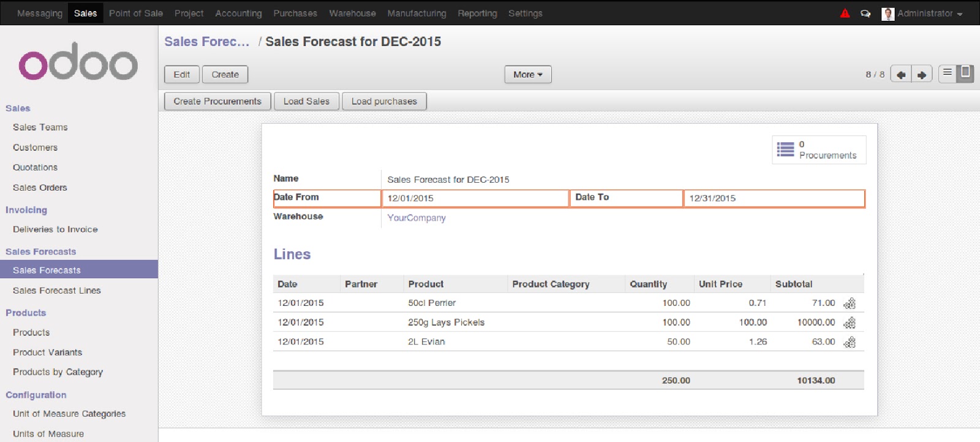Go to previous record with left arrow
The height and width of the screenshot is (442, 980).
point(900,75)
